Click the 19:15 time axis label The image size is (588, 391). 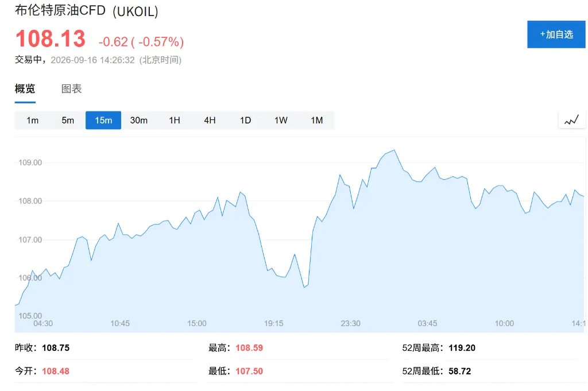[274, 323]
